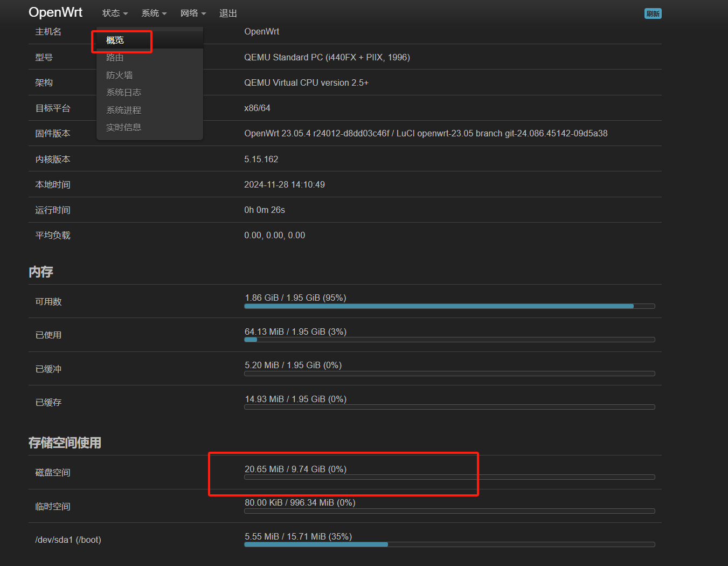Click the 临时空间 storage label
The image size is (728, 566).
53,506
